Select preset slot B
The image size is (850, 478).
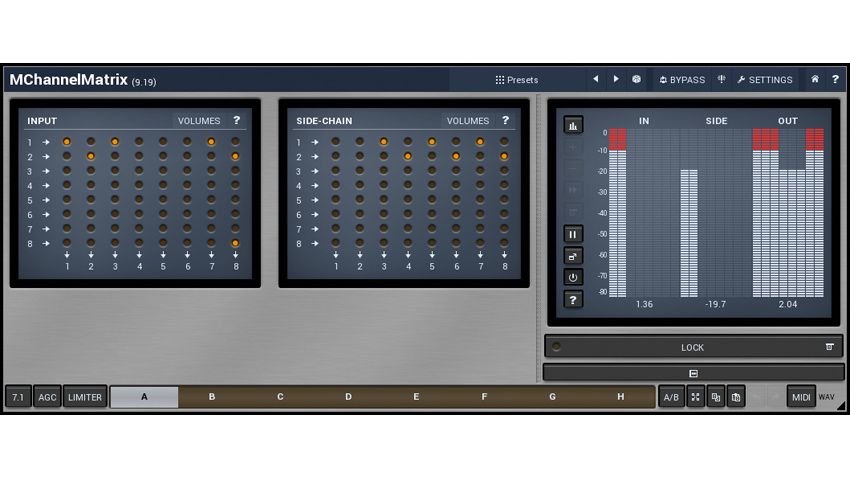pyautogui.click(x=212, y=397)
